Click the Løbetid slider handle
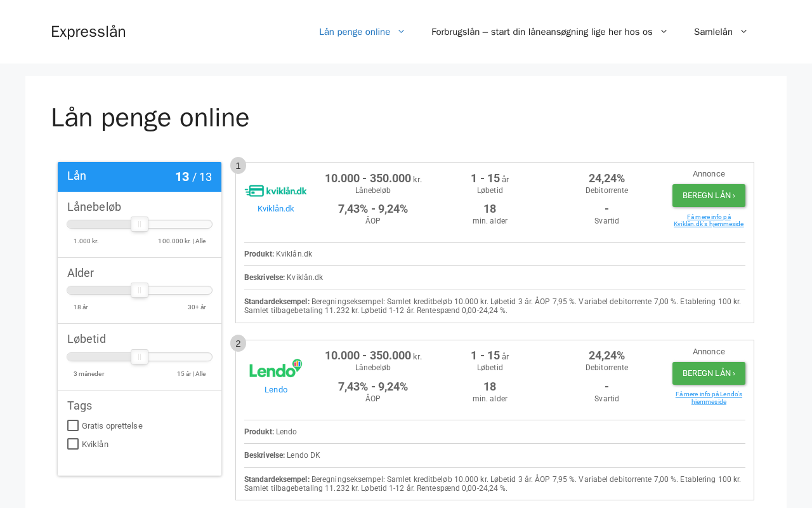Viewport: 812px width, 508px height. [140, 357]
